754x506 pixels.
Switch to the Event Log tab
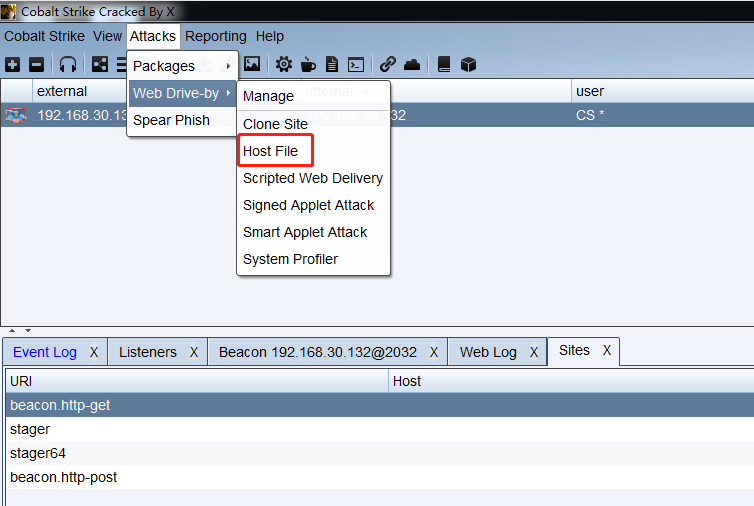click(45, 352)
